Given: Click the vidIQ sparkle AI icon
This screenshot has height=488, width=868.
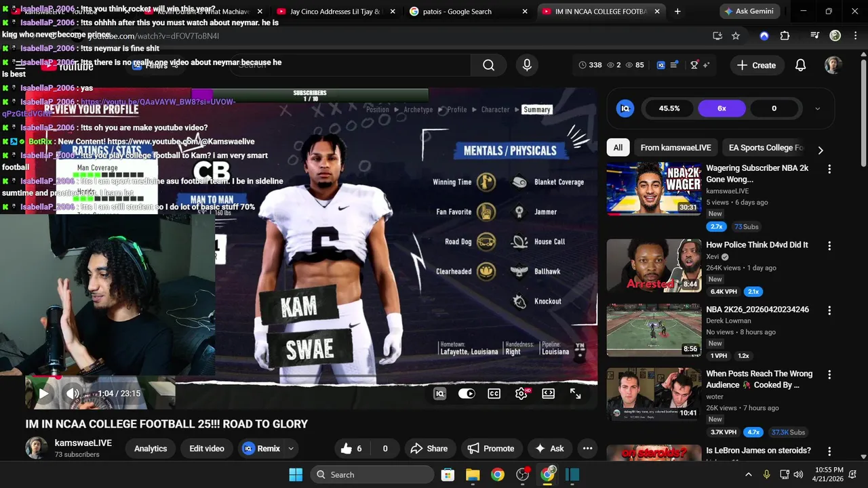Looking at the screenshot, I should click(x=707, y=65).
